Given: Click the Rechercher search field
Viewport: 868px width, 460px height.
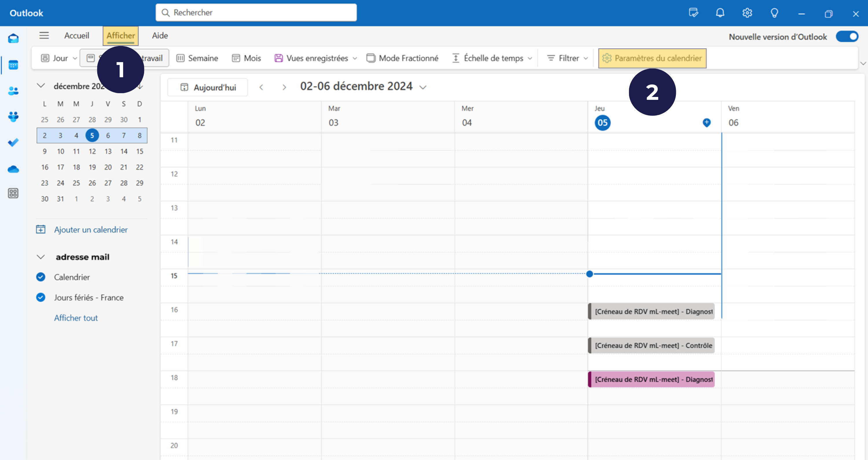Looking at the screenshot, I should 256,12.
